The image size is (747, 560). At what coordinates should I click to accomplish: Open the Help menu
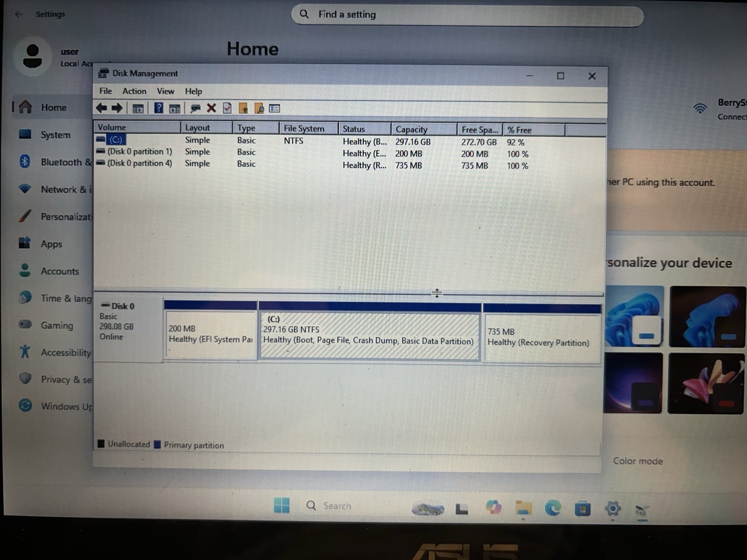(x=193, y=91)
